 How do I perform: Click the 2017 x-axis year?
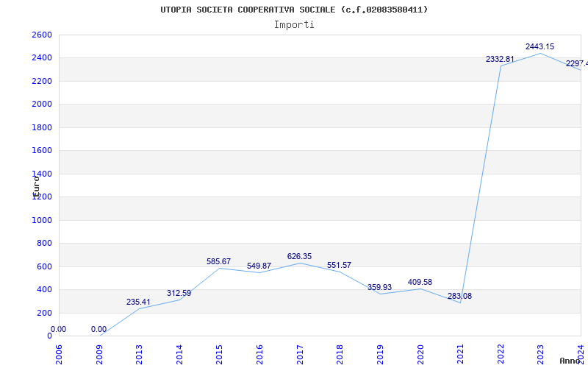(x=300, y=355)
